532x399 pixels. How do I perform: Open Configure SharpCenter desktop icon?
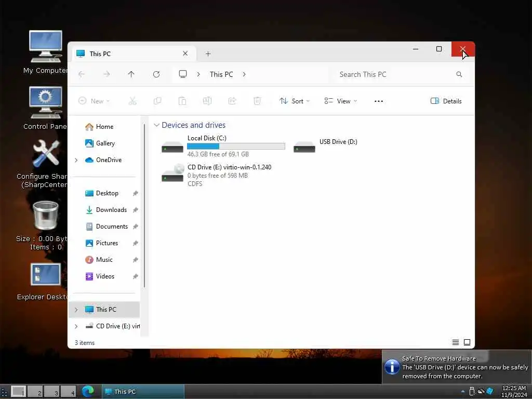46,165
